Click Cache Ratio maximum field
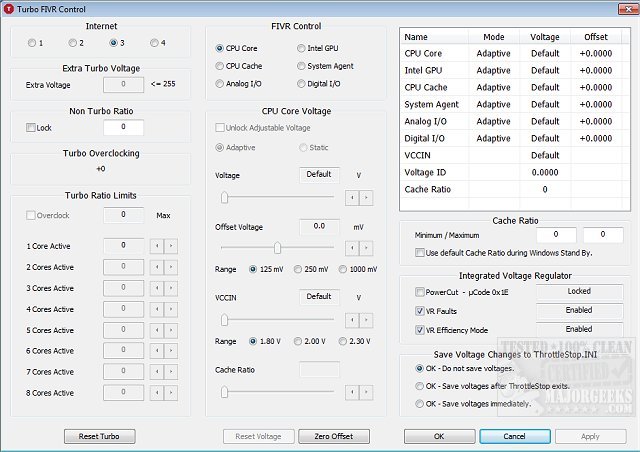Screen dimensions: 640x452 (603, 234)
